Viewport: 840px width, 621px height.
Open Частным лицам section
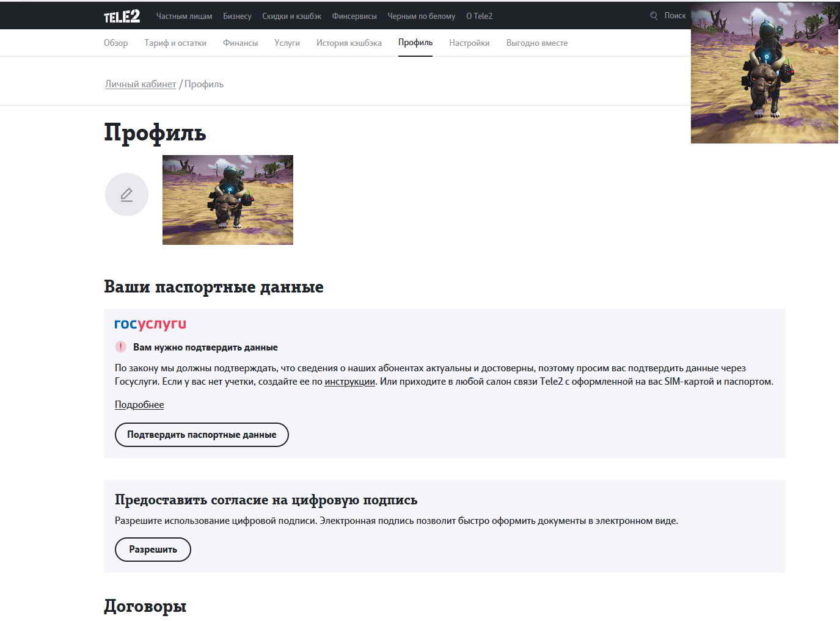(184, 16)
